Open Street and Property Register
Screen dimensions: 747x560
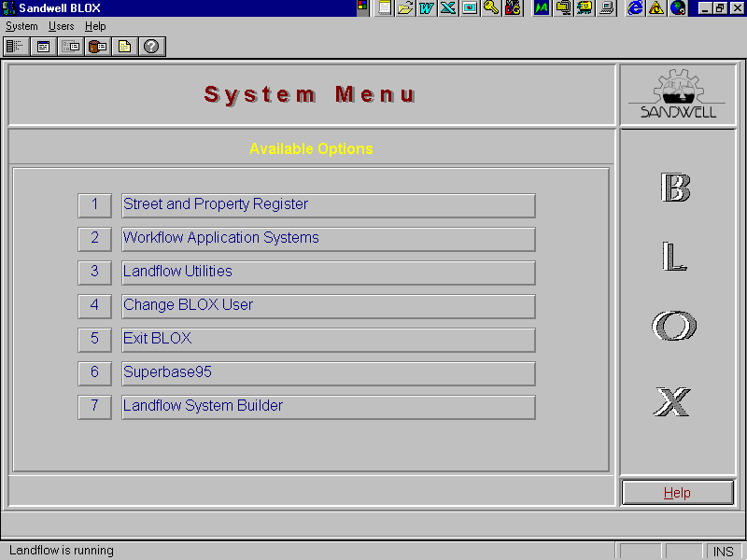329,205
